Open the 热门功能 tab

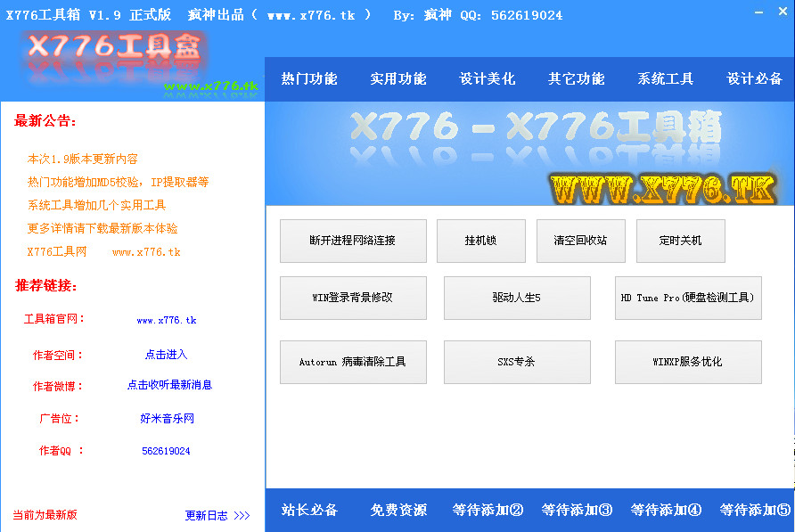tap(309, 78)
